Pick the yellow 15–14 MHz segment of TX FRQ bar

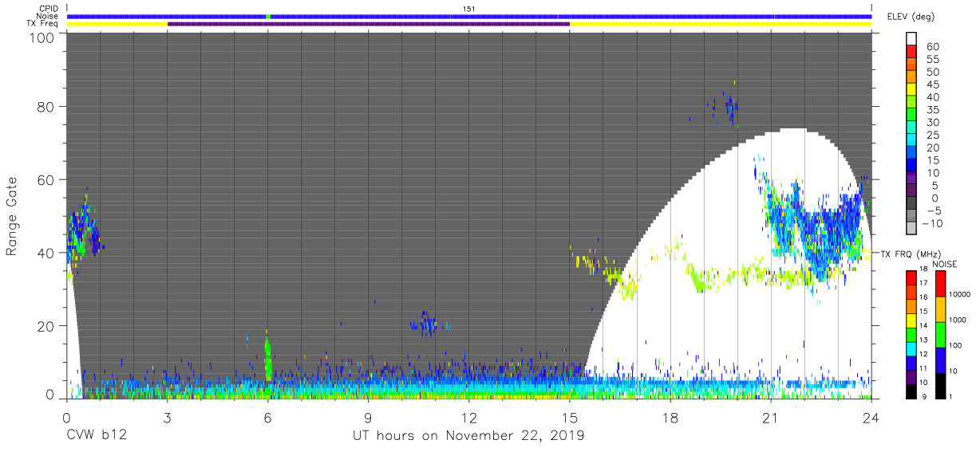(x=911, y=319)
